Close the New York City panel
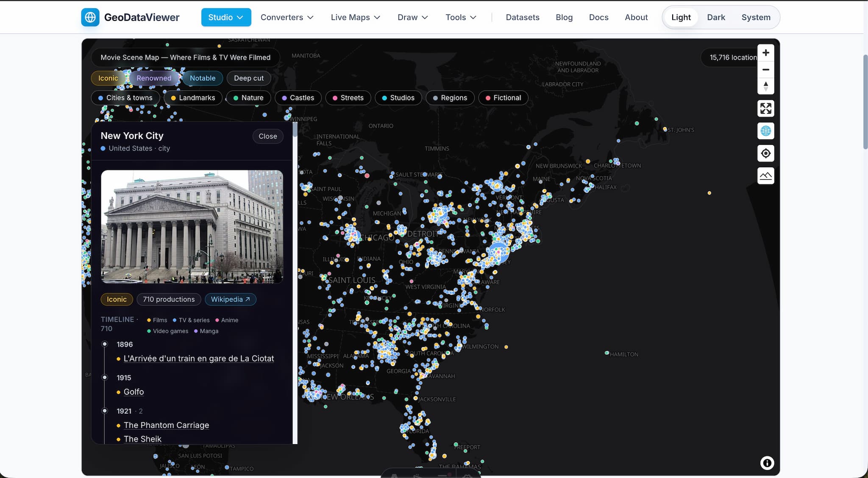Image resolution: width=868 pixels, height=478 pixels. (268, 136)
